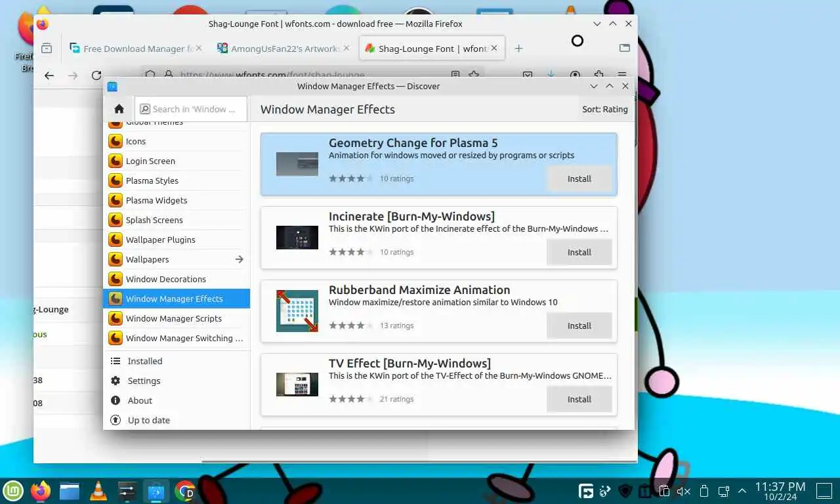Open a new tab in Firefox

pyautogui.click(x=518, y=49)
